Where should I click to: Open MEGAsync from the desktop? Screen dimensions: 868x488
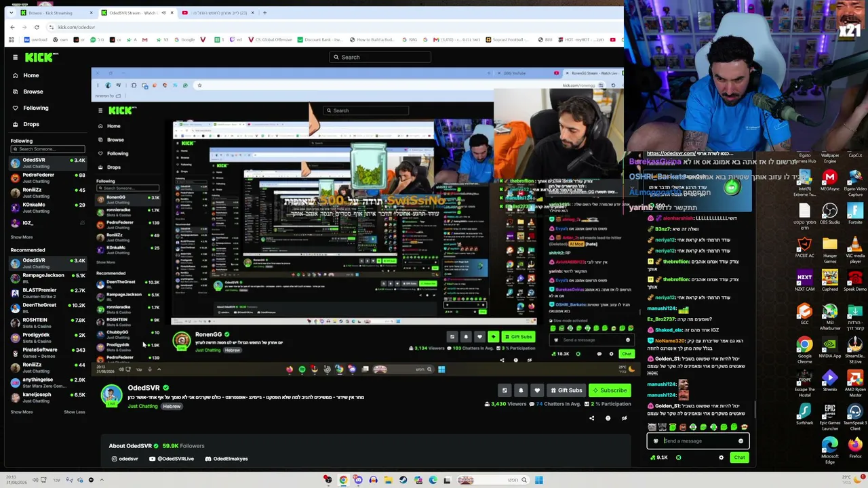(x=830, y=181)
